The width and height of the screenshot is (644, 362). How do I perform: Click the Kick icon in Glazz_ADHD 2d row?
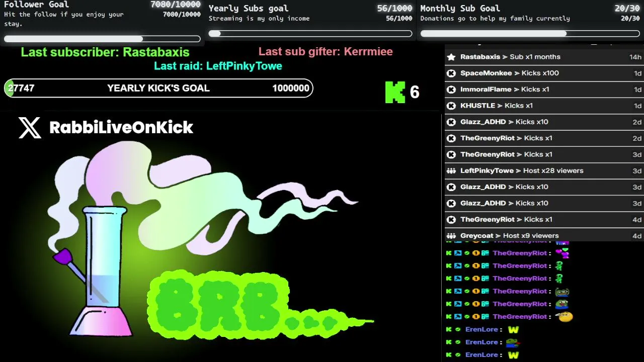451,122
